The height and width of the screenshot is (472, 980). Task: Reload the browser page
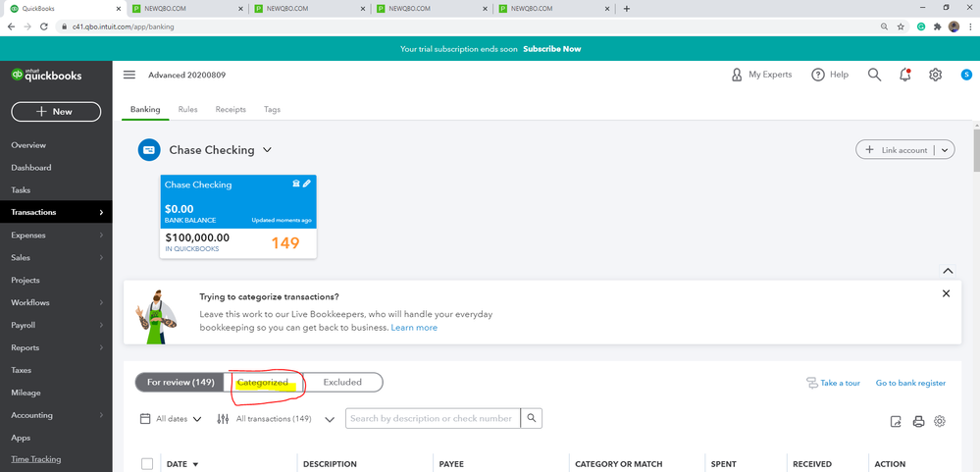click(x=44, y=26)
